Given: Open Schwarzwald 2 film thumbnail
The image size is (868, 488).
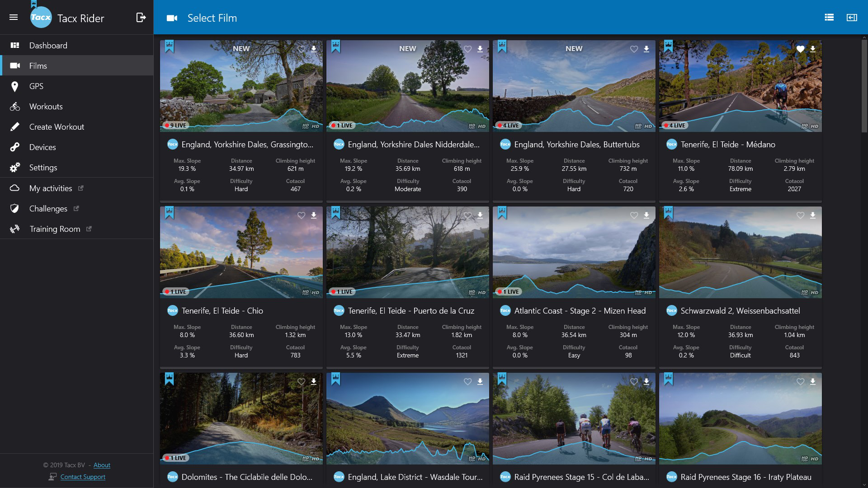Looking at the screenshot, I should pyautogui.click(x=741, y=252).
